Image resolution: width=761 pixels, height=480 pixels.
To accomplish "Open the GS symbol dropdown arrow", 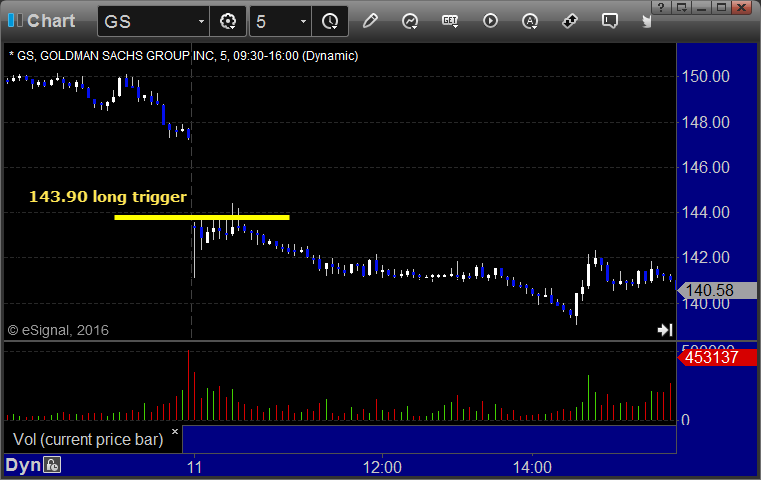I will point(201,21).
